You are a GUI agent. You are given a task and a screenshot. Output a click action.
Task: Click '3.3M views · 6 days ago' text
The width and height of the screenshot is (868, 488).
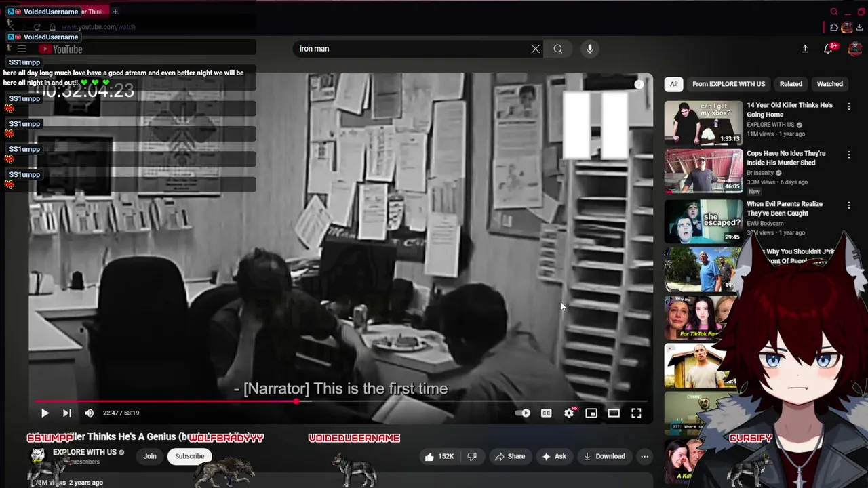[777, 182]
